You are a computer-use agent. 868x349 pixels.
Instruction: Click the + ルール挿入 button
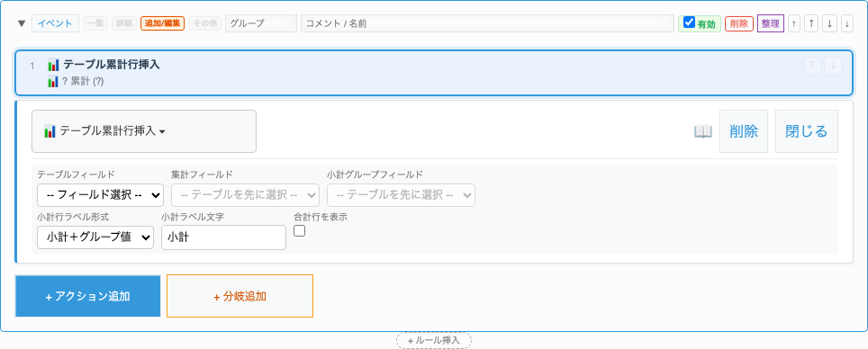point(434,340)
